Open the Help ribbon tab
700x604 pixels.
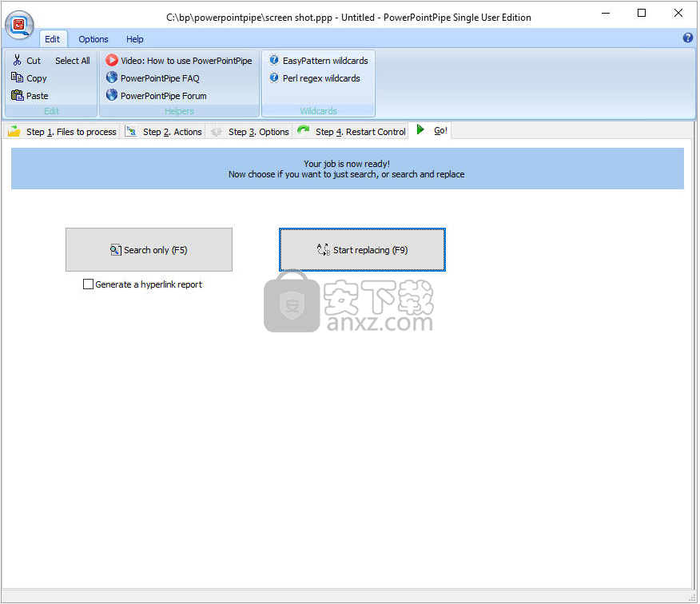click(135, 39)
